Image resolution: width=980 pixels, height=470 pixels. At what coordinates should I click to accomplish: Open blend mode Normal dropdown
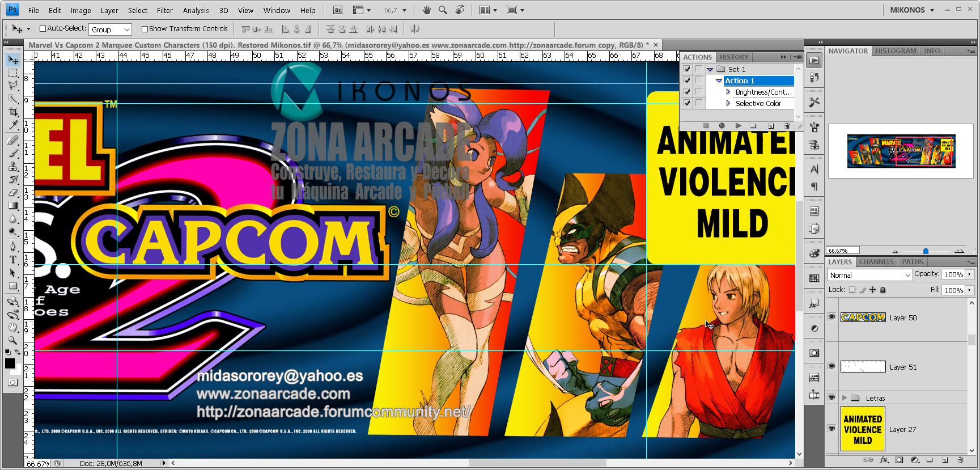(x=869, y=275)
